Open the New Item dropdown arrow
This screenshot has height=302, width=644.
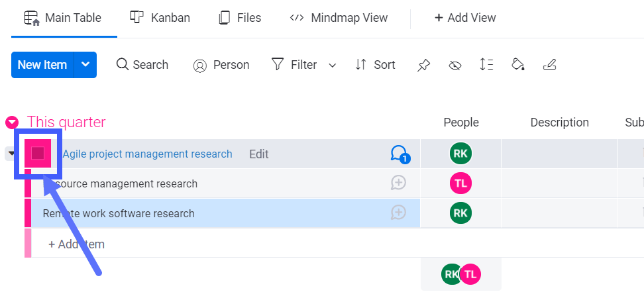(x=85, y=65)
